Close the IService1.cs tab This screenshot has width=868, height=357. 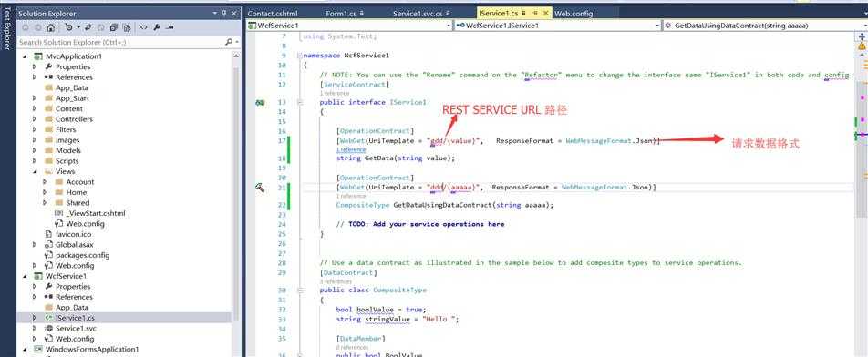546,13
